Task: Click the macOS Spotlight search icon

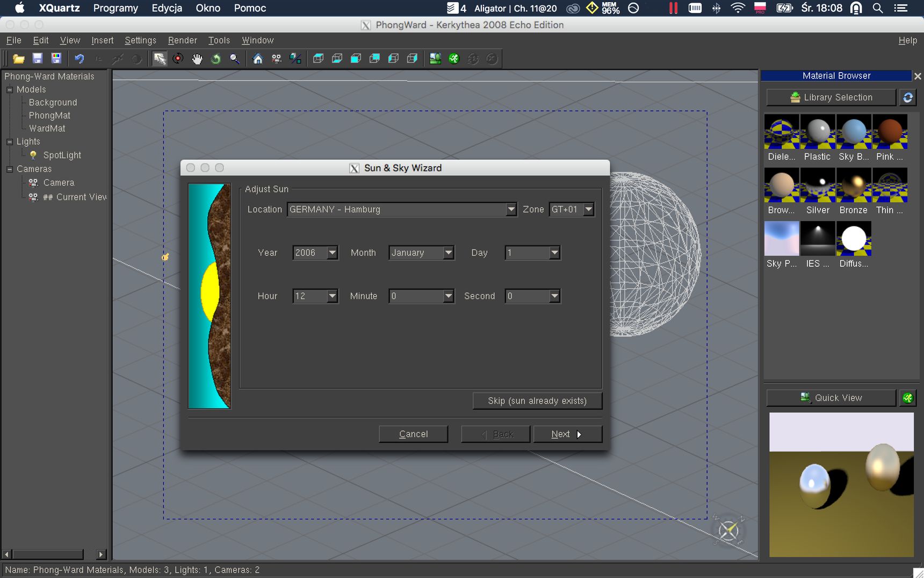Action: pyautogui.click(x=878, y=8)
